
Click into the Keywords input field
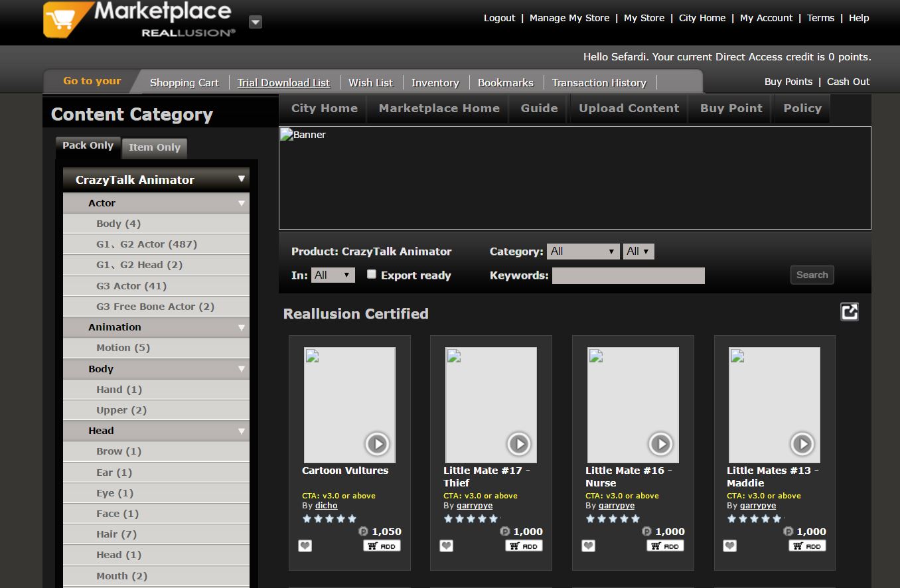(629, 275)
